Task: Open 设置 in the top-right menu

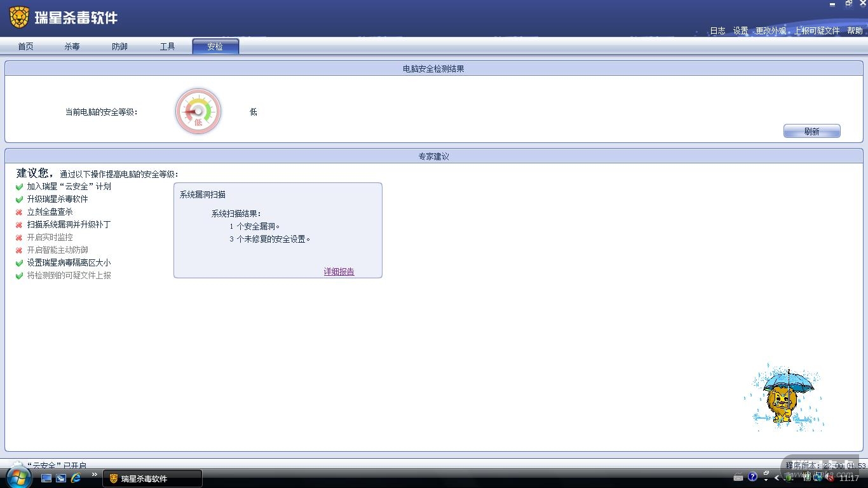Action: [x=741, y=30]
